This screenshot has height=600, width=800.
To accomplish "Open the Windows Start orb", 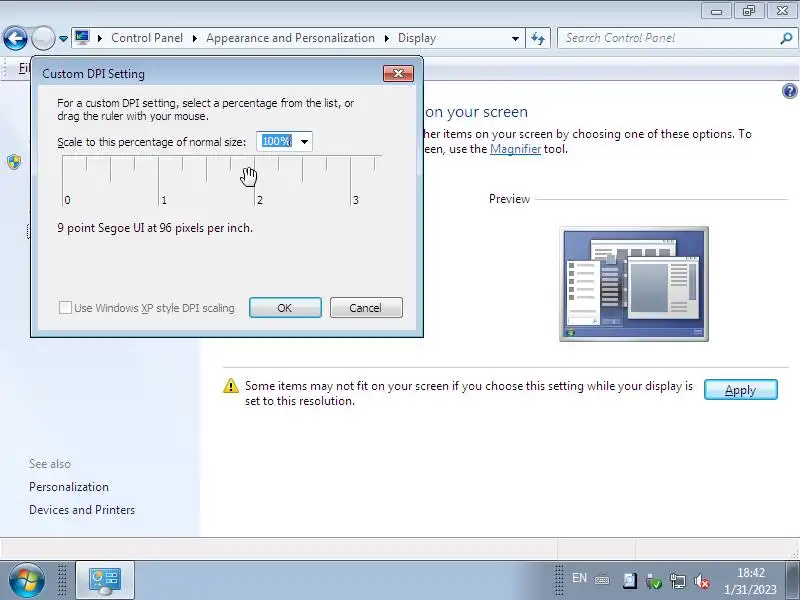I will [x=26, y=581].
